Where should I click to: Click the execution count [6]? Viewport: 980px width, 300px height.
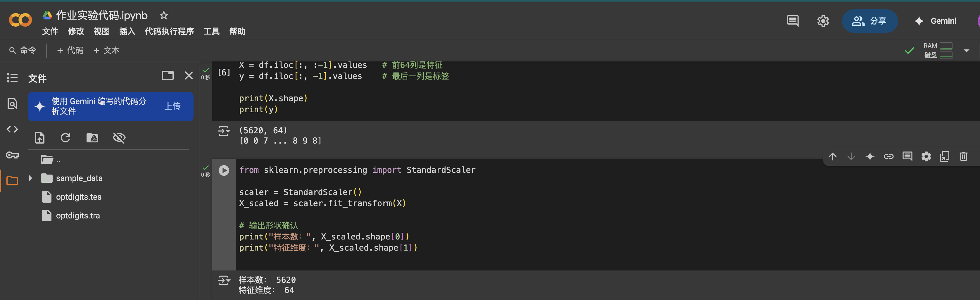coord(224,72)
